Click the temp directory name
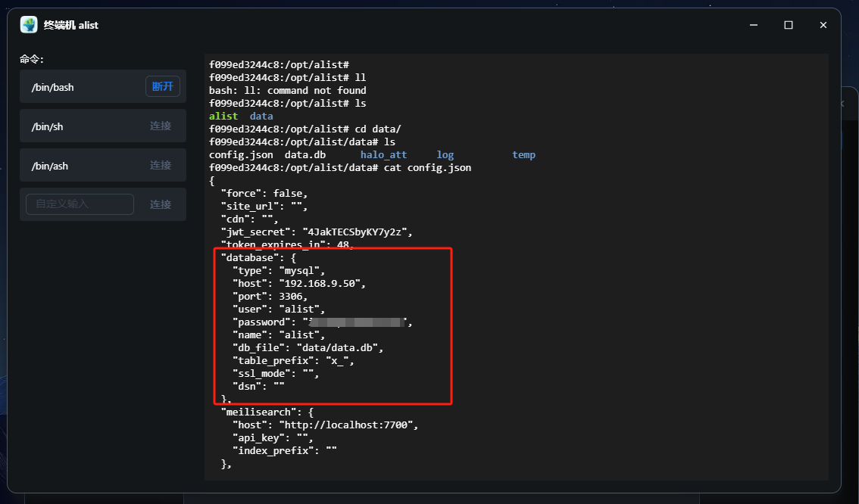The height and width of the screenshot is (504, 859). click(x=523, y=155)
